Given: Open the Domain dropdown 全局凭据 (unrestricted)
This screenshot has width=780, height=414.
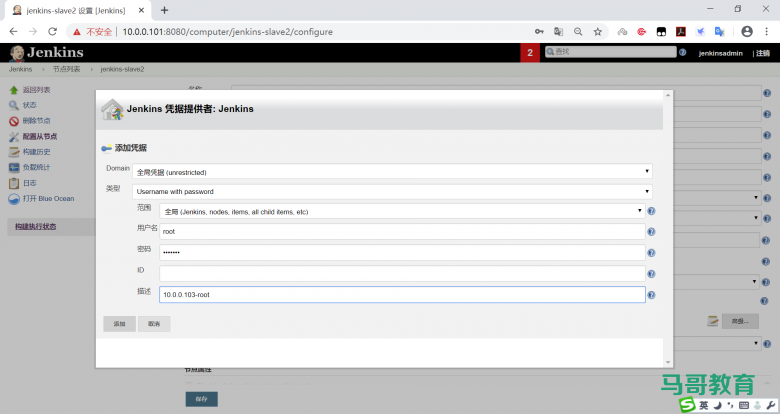Looking at the screenshot, I should pyautogui.click(x=392, y=172).
